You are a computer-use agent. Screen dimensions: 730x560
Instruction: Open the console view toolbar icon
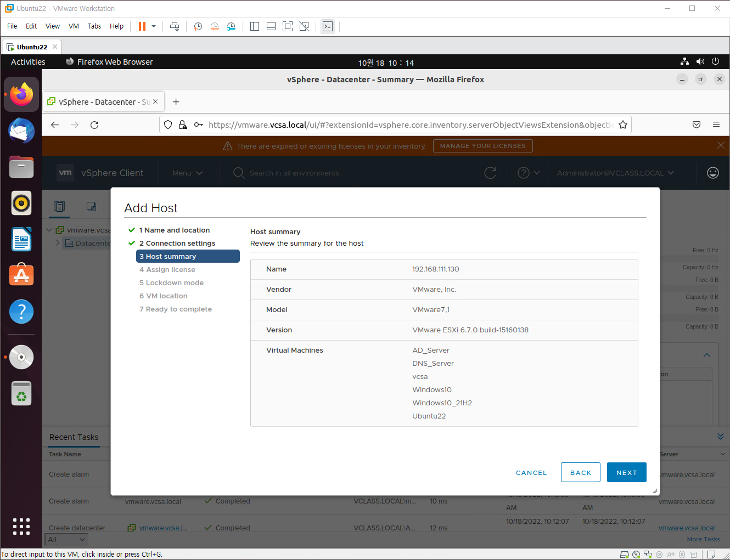click(x=328, y=26)
